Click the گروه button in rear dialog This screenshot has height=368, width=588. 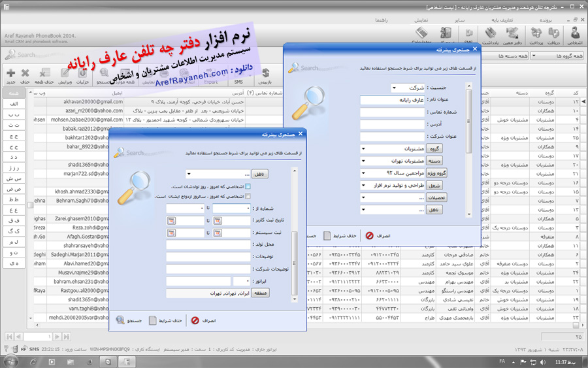tap(434, 148)
